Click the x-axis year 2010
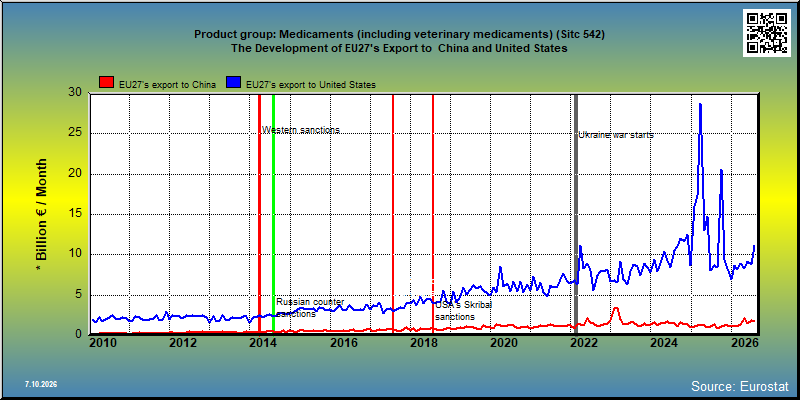 click(103, 343)
